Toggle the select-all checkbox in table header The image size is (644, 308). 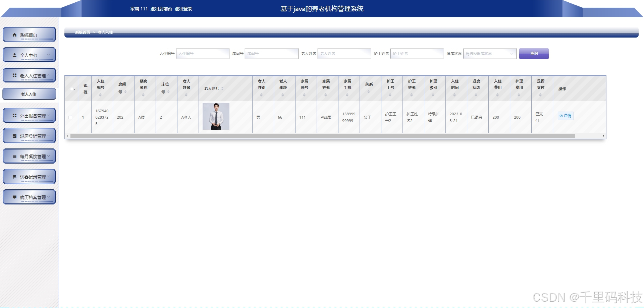(x=72, y=89)
